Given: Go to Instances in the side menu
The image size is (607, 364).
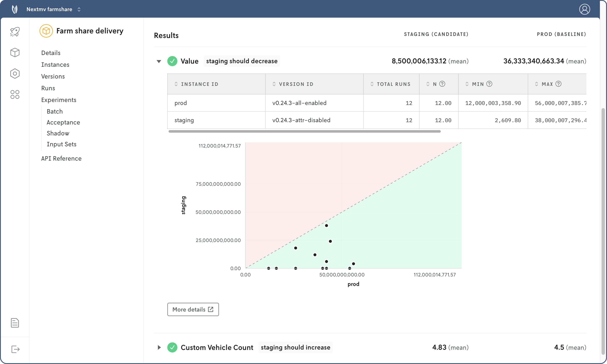Looking at the screenshot, I should (x=55, y=64).
